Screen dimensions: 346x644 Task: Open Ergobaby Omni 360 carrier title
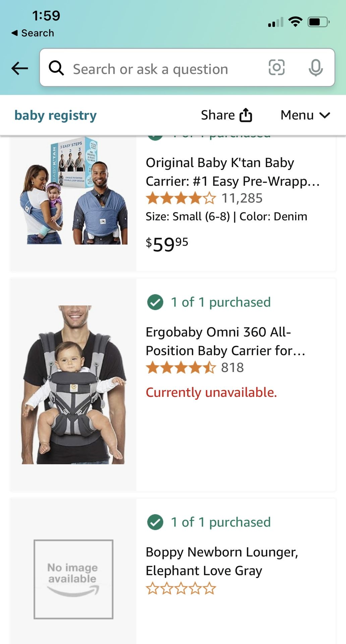225,341
